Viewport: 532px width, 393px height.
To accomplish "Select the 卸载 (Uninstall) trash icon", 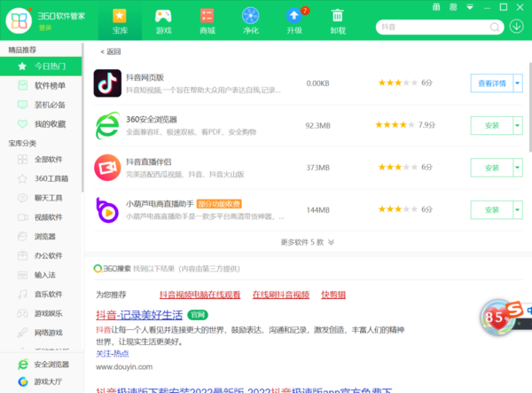I will (x=338, y=16).
